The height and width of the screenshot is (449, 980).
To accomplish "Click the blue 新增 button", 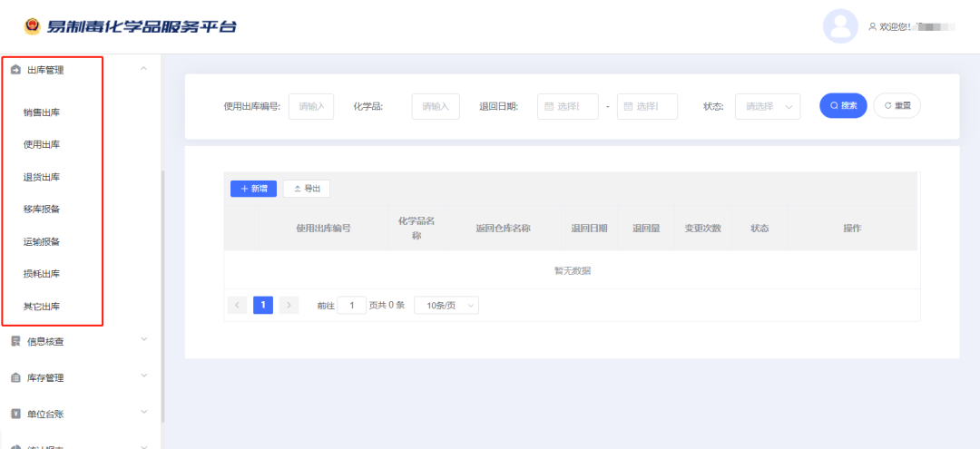I will coord(253,189).
